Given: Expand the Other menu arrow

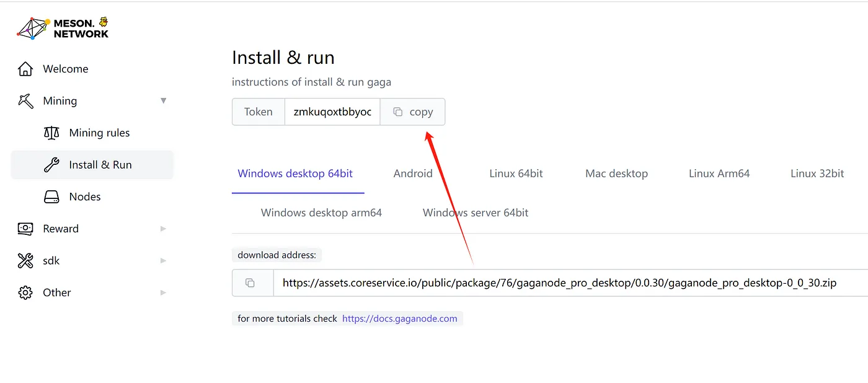Looking at the screenshot, I should pyautogui.click(x=164, y=293).
